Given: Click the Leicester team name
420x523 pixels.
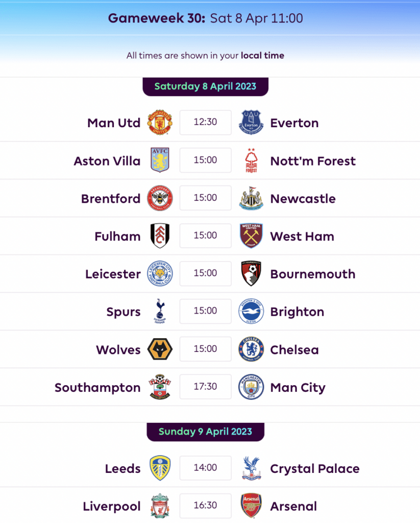Looking at the screenshot, I should tap(113, 274).
